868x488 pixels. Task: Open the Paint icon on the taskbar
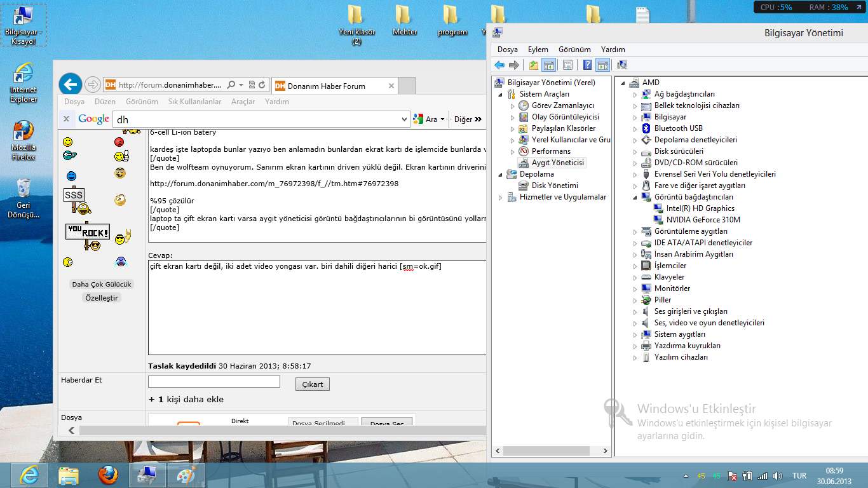click(x=186, y=475)
